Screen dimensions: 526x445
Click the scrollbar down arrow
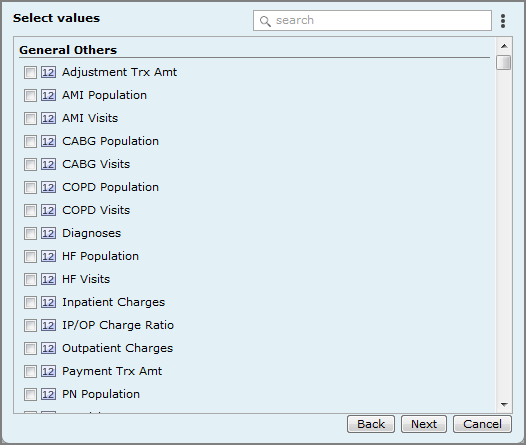coord(504,405)
